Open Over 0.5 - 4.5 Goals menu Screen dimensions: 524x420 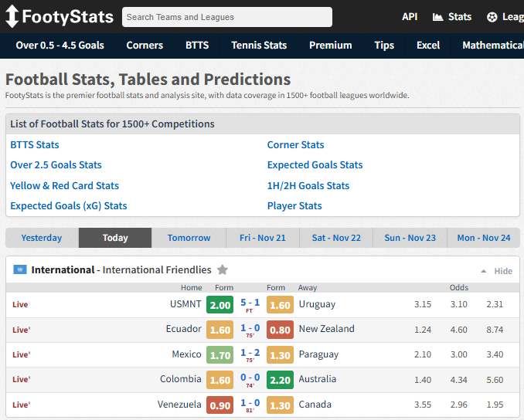coord(60,46)
